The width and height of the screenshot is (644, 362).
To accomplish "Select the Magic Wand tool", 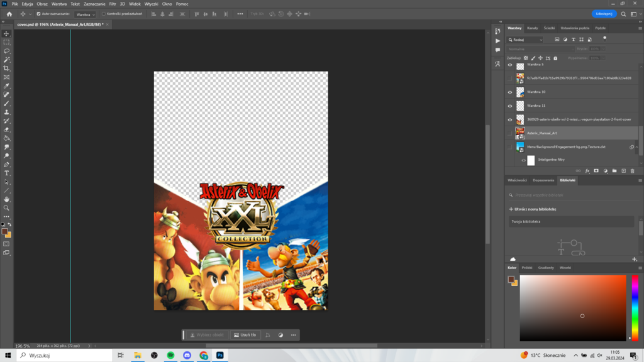I will pyautogui.click(x=6, y=60).
